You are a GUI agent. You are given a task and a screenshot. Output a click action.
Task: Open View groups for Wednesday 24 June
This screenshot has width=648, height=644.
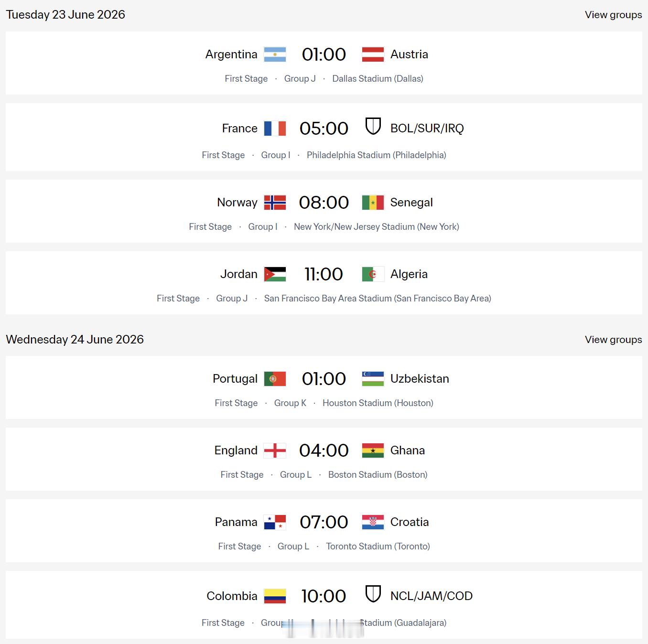[613, 340]
